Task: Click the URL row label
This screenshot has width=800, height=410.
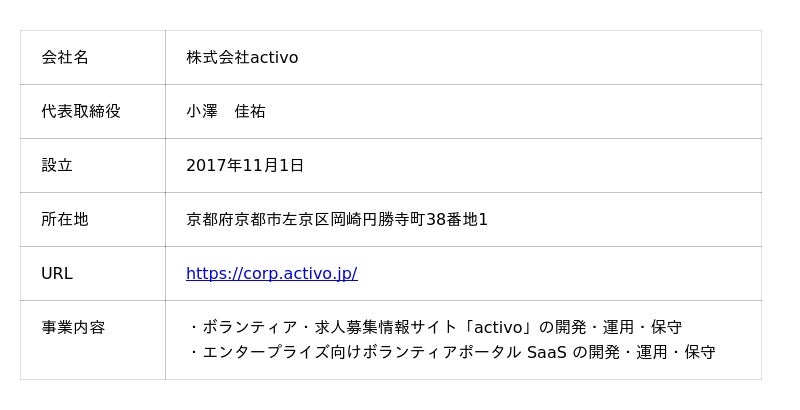Action: (x=57, y=273)
